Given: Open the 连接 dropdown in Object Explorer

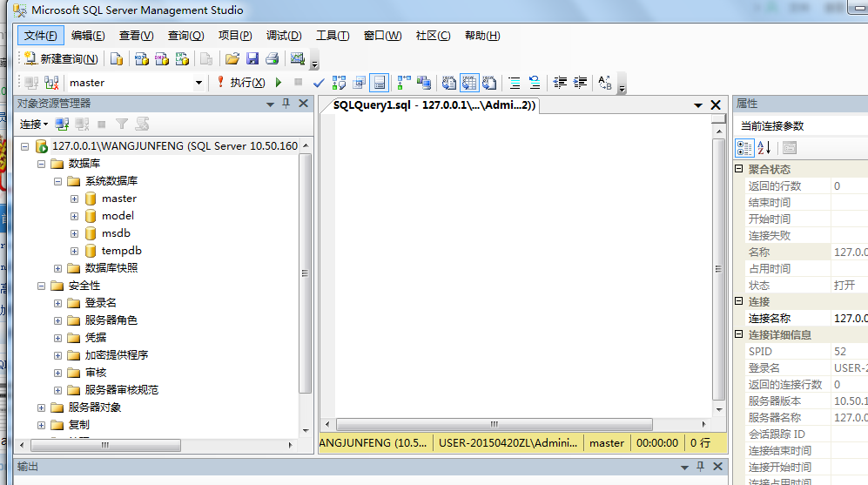Looking at the screenshot, I should pos(34,124).
